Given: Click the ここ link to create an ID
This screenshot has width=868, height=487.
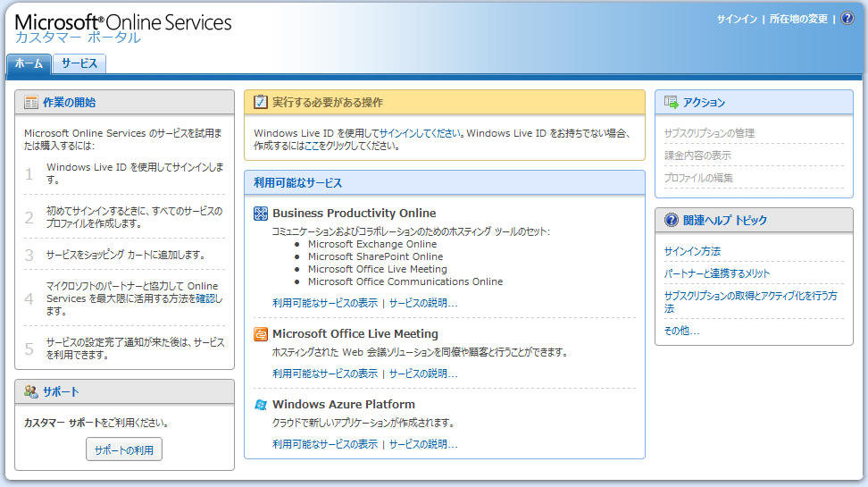Looking at the screenshot, I should (x=311, y=147).
